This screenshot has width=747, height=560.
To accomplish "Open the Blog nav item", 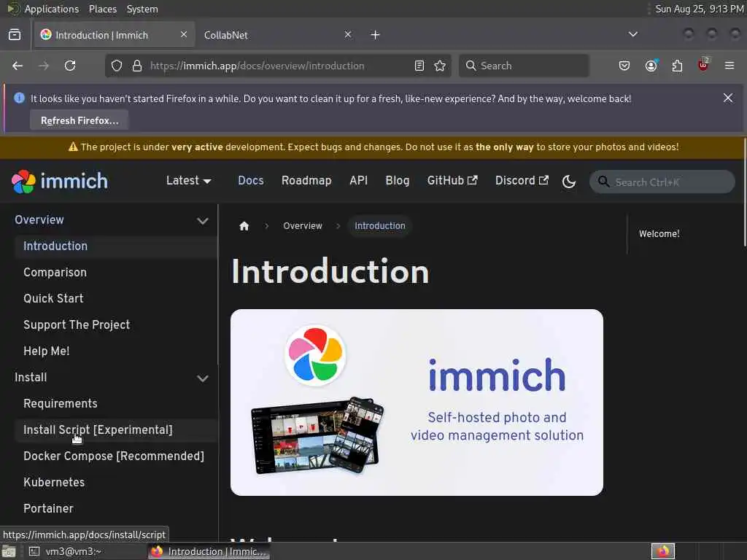I will [398, 181].
